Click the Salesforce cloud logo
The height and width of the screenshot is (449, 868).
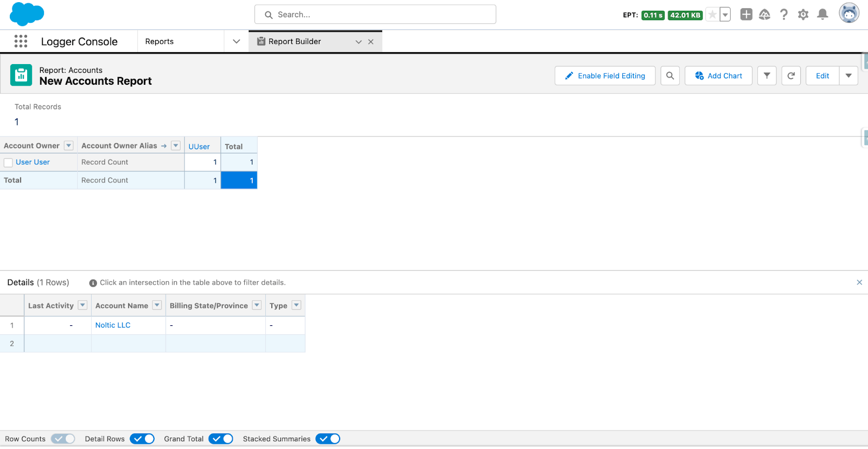click(x=27, y=14)
